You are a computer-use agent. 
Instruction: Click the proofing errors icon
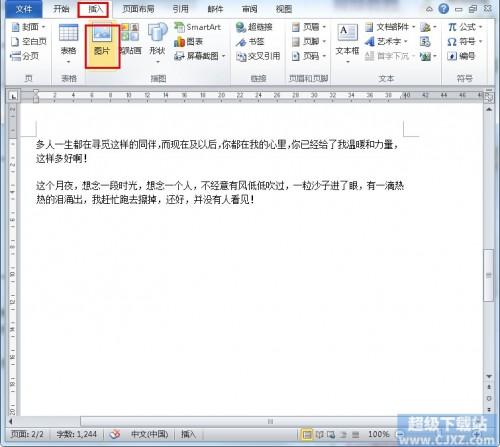click(x=115, y=434)
